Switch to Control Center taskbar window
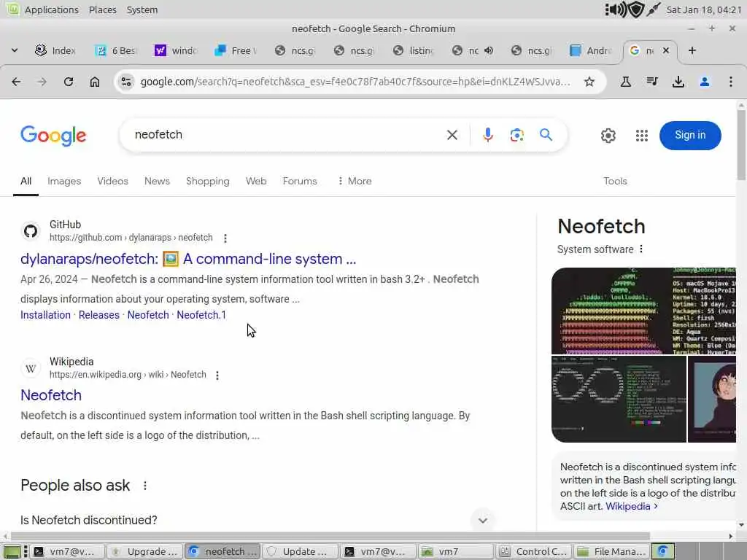Image resolution: width=747 pixels, height=560 pixels. click(x=534, y=551)
